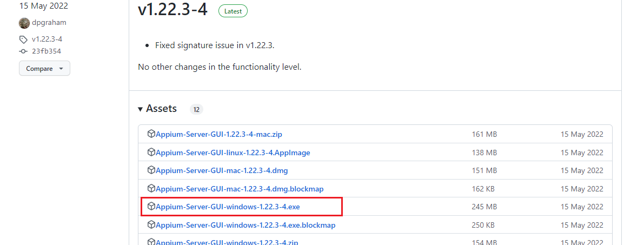Click the commit icon beside 23fb354
Image resolution: width=644 pixels, height=245 pixels.
(23, 51)
